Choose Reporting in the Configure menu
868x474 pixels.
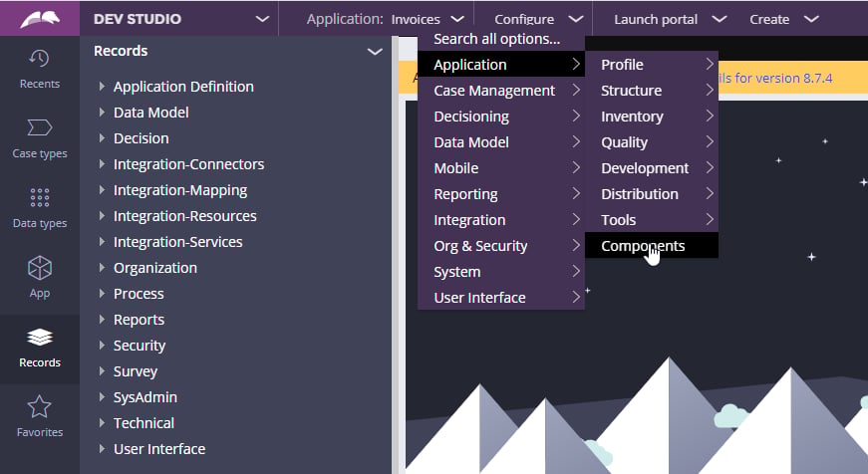pyautogui.click(x=501, y=194)
